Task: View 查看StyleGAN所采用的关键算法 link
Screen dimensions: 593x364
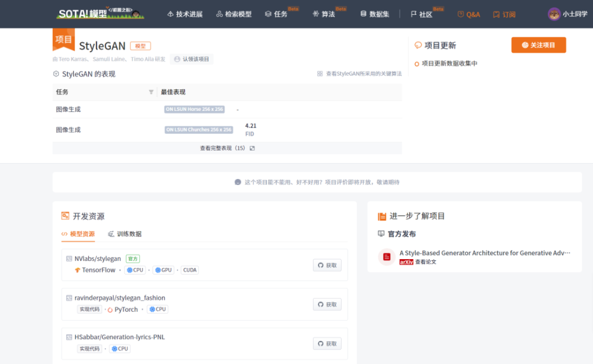Action: pos(359,74)
